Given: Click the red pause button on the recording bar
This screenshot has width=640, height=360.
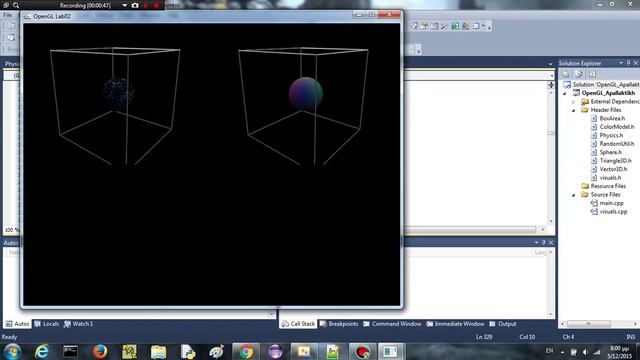Looking at the screenshot, I should coord(147,5).
